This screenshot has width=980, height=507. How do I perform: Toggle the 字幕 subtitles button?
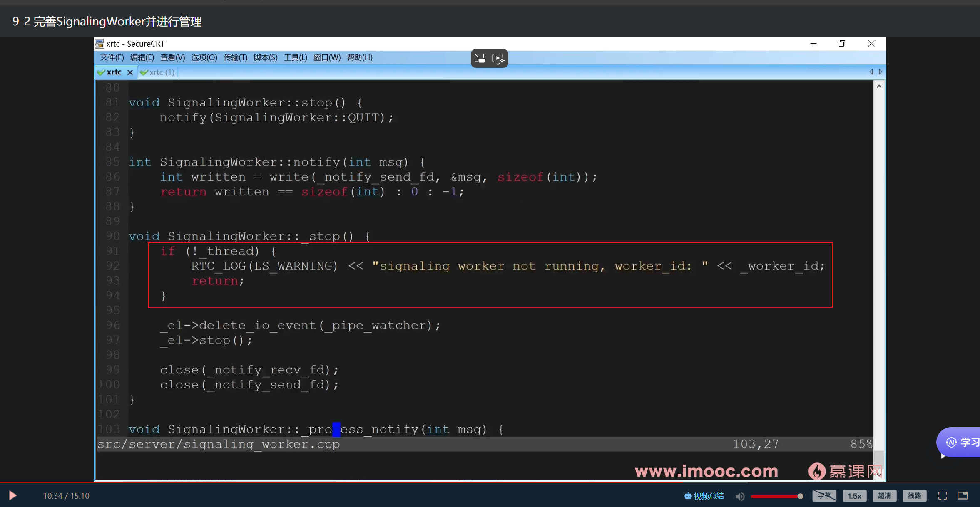point(824,496)
